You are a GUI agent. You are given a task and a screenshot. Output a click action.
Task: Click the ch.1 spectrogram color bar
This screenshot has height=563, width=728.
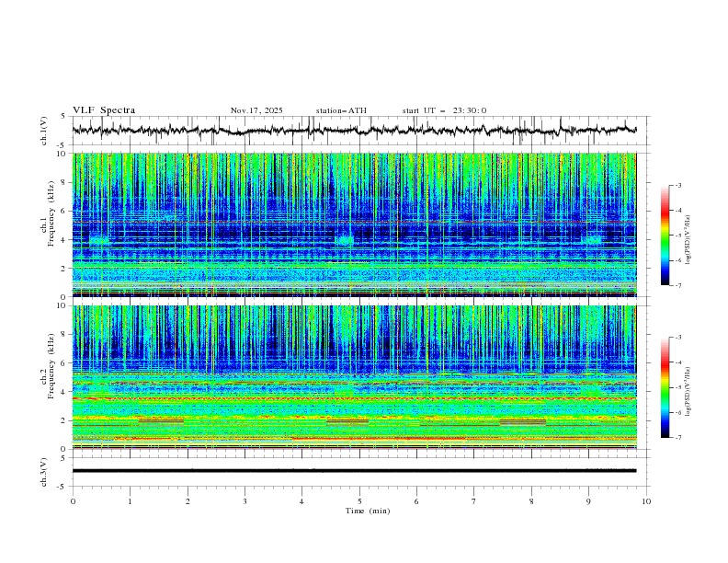(665, 236)
